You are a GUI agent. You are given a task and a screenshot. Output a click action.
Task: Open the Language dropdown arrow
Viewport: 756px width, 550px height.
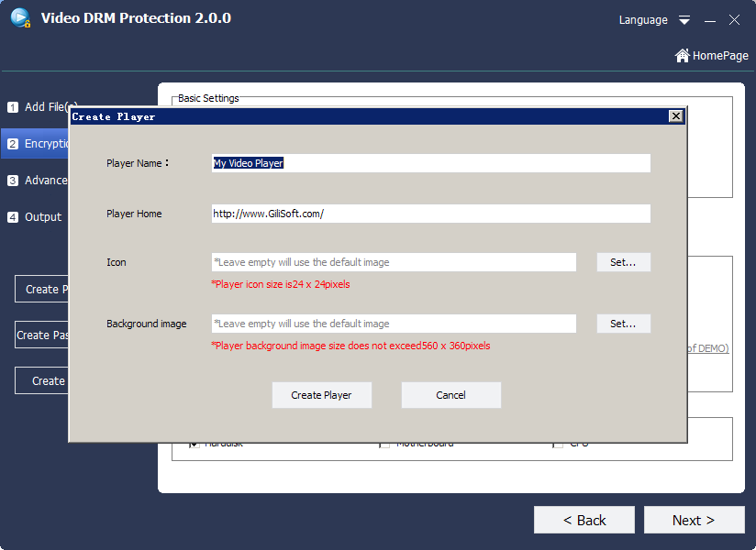[684, 20]
